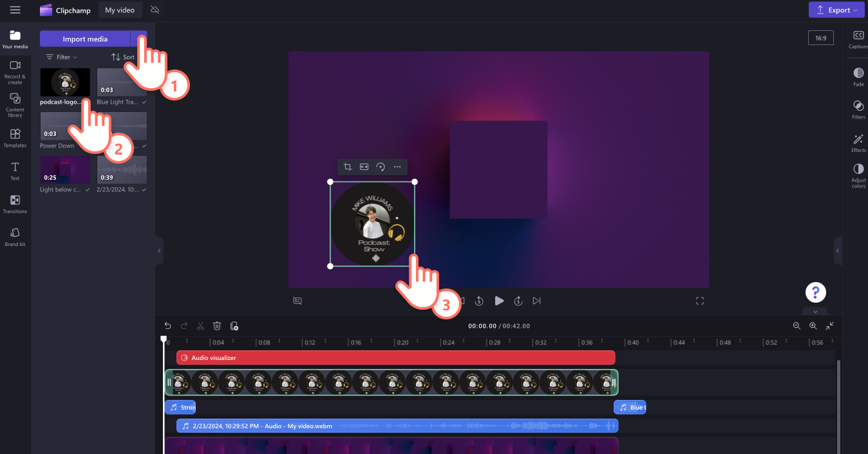Open the Effects panel

pyautogui.click(x=858, y=142)
